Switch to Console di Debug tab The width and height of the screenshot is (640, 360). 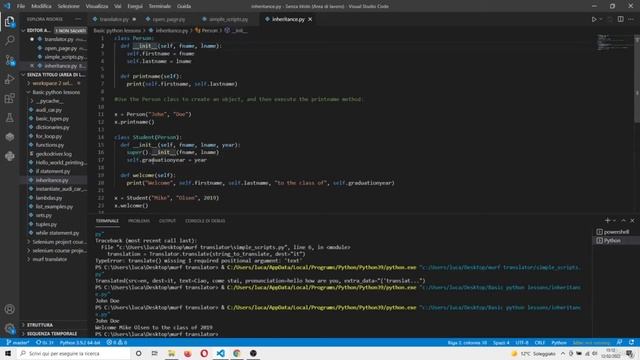point(205,221)
